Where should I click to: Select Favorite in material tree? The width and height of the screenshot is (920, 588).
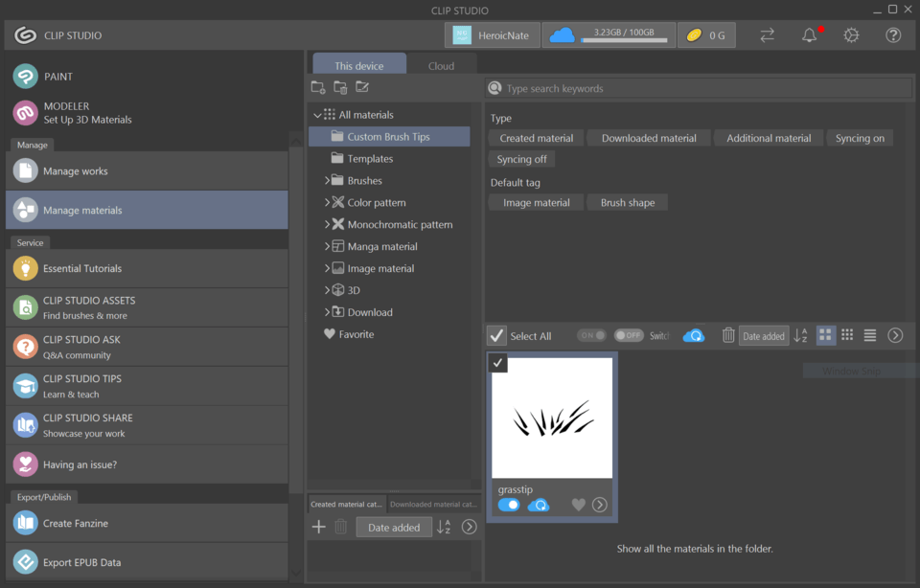(x=349, y=334)
